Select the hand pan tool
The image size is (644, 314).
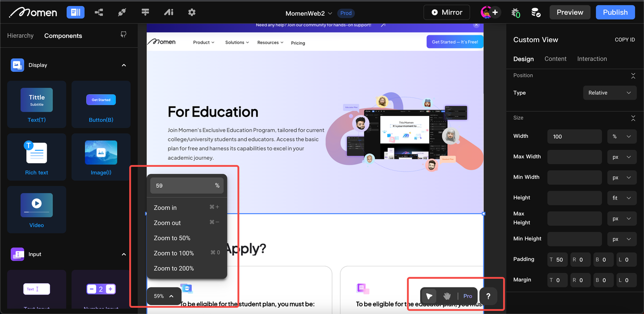[x=447, y=296]
